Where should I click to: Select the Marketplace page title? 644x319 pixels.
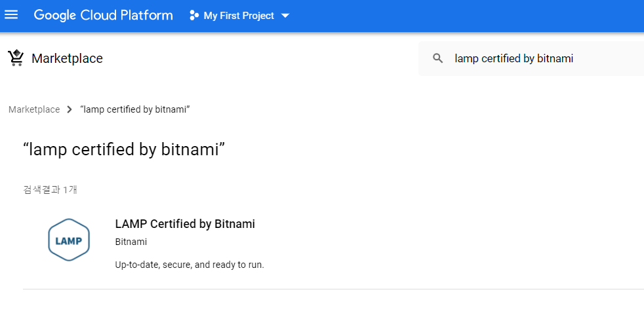point(67,59)
